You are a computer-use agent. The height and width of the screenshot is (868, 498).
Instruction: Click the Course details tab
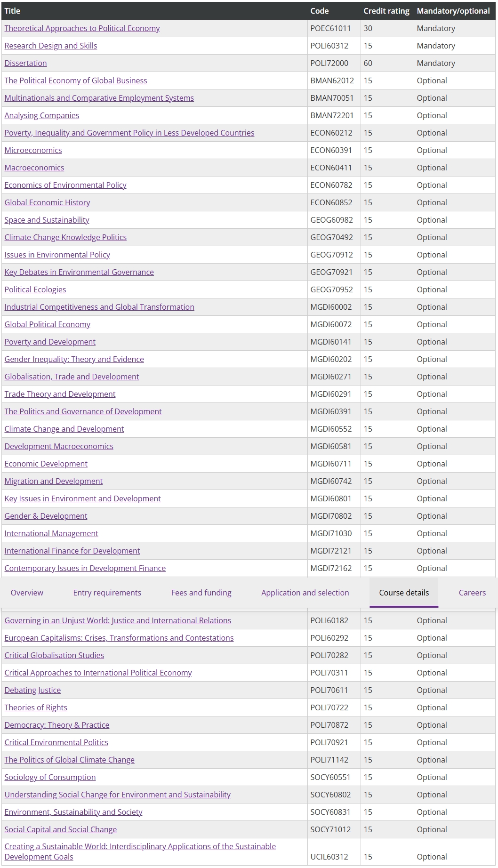point(404,593)
